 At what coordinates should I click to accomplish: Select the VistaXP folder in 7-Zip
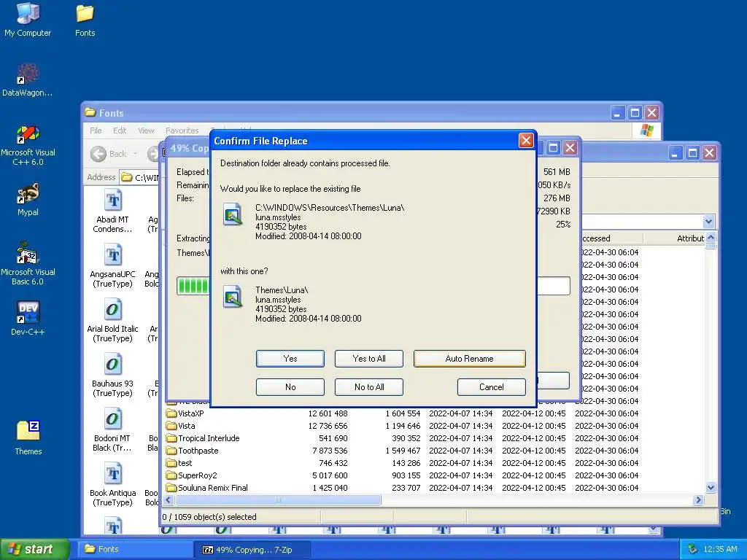190,413
